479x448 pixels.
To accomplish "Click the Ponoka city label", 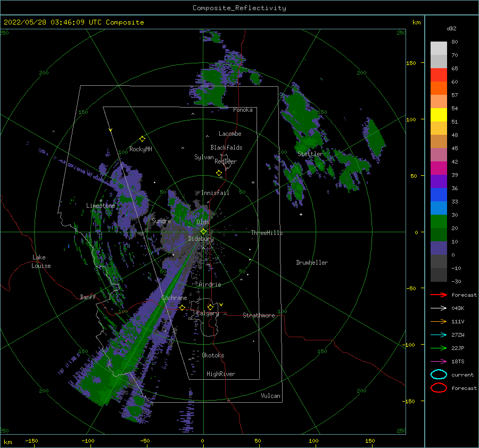I will pyautogui.click(x=243, y=110).
